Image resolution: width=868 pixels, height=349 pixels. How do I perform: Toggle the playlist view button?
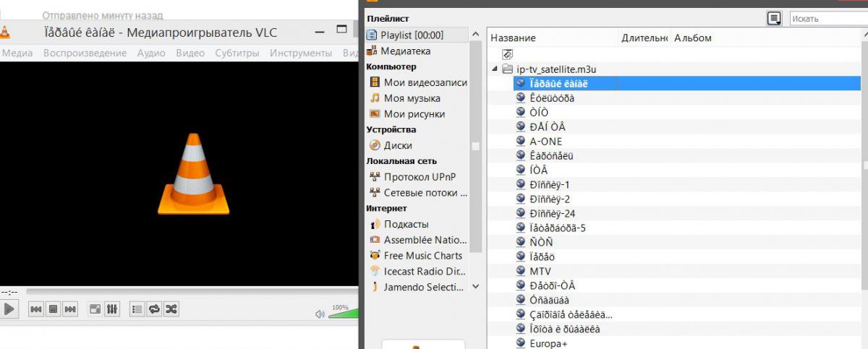coord(137,309)
